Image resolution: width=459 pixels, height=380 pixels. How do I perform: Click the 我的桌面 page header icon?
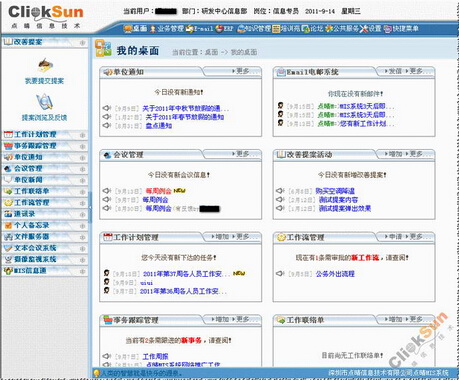click(103, 48)
